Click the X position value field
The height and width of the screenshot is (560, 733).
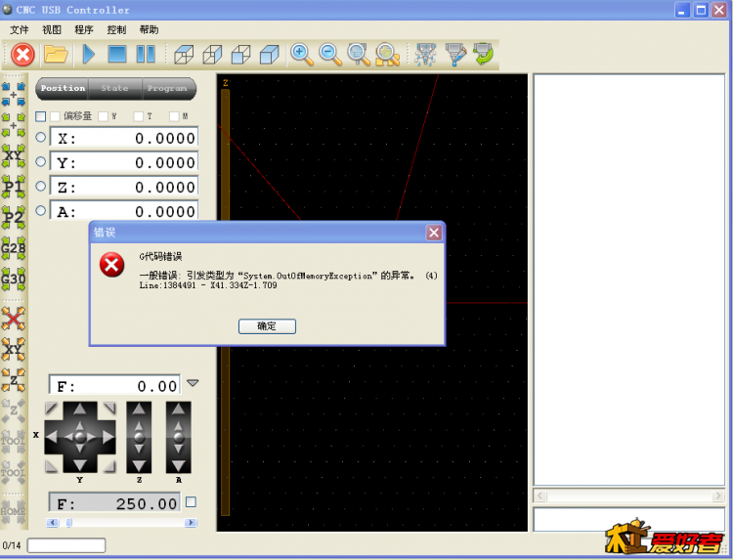pos(124,138)
